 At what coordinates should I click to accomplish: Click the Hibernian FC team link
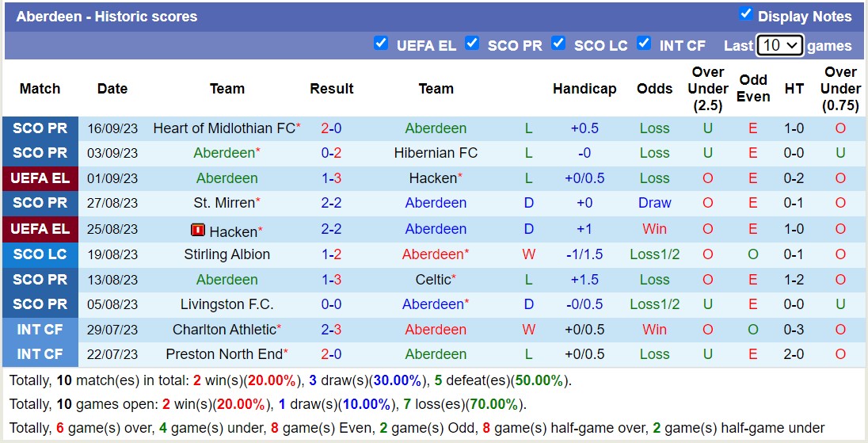click(x=436, y=153)
